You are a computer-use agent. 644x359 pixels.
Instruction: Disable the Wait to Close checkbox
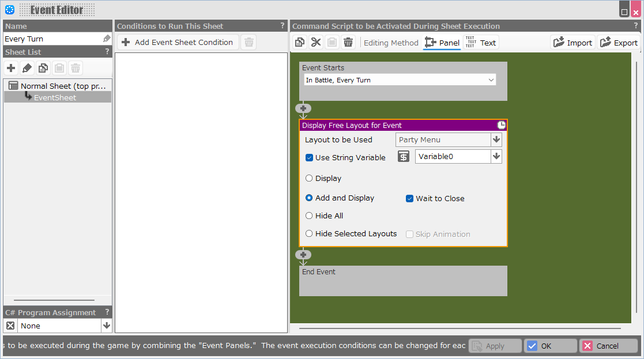[x=410, y=198]
